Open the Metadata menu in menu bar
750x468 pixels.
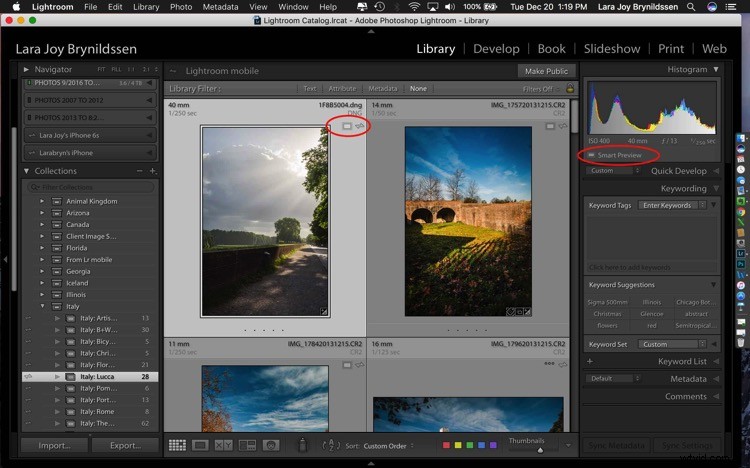220,7
